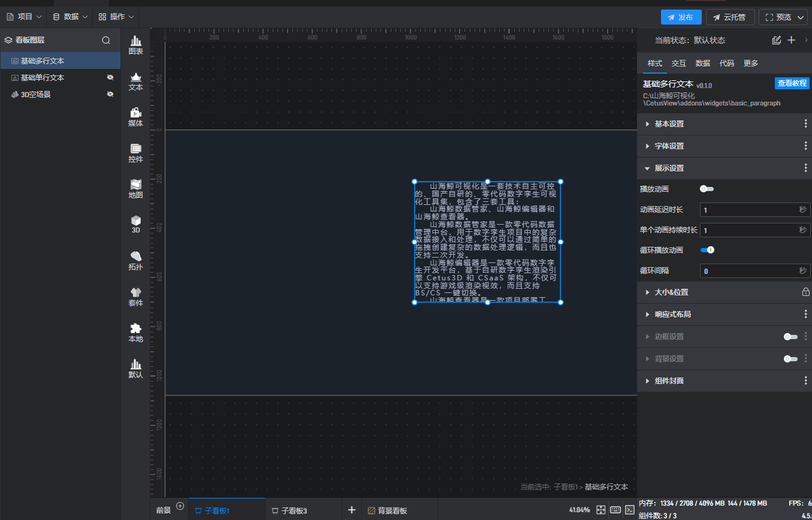812x520 pixels.
Task: Collapse right panel with the chevron arrow
Action: coord(806,40)
